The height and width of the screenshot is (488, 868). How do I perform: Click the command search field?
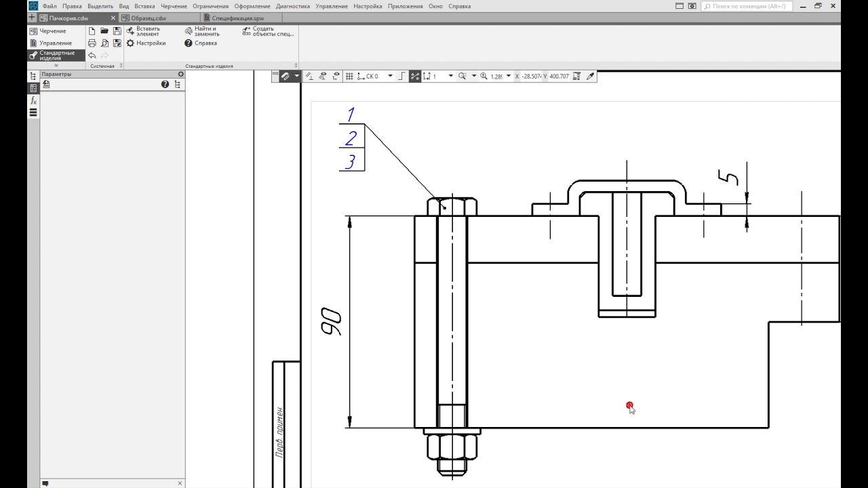tap(747, 6)
